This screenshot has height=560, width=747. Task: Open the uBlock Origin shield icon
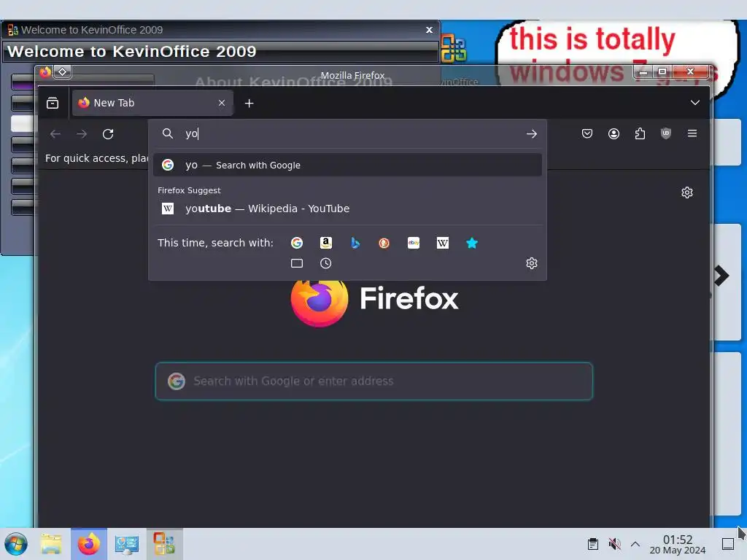pyautogui.click(x=666, y=134)
